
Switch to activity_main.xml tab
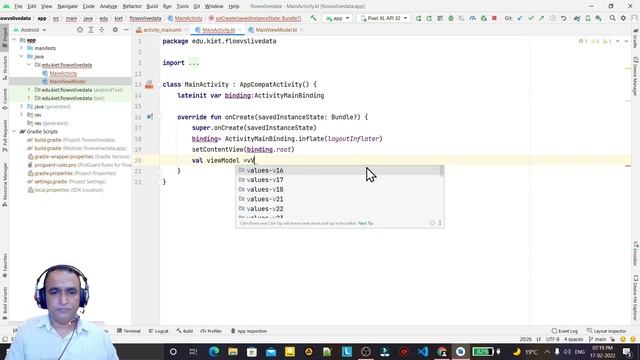click(x=162, y=30)
